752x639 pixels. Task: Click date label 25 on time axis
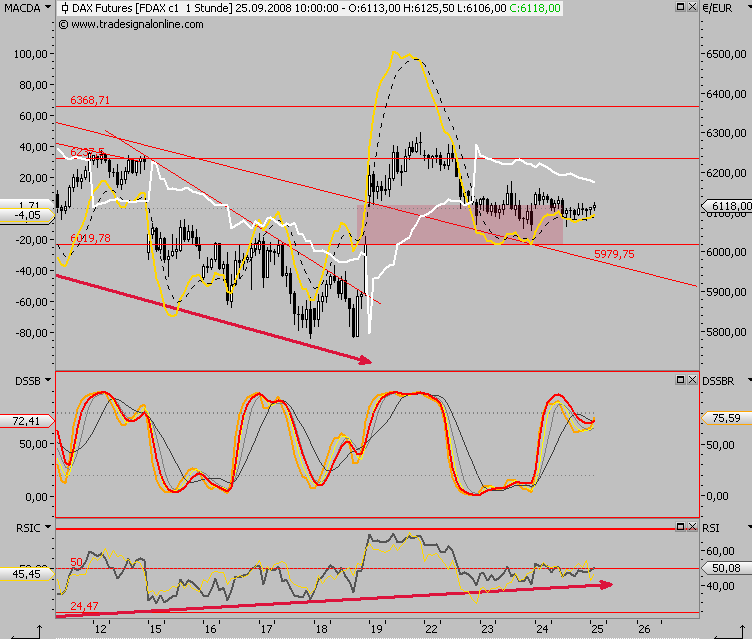(597, 629)
